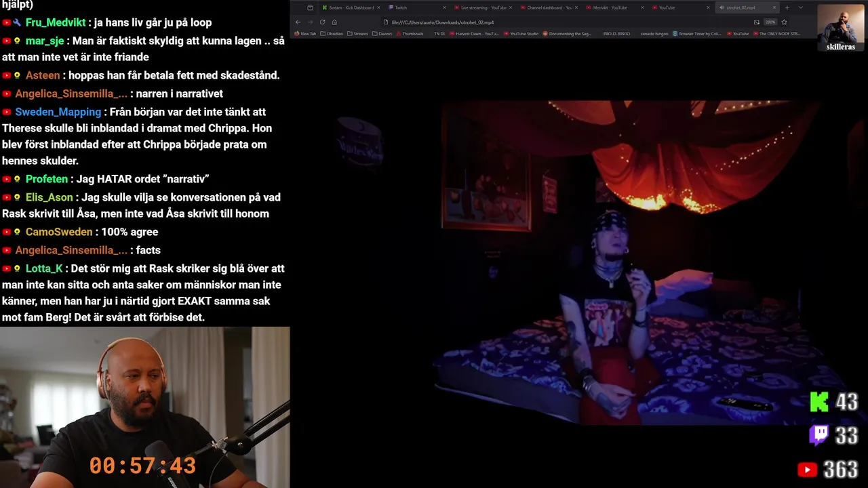
Task: Toggle picture-in-picture icon in address bar
Action: click(757, 22)
